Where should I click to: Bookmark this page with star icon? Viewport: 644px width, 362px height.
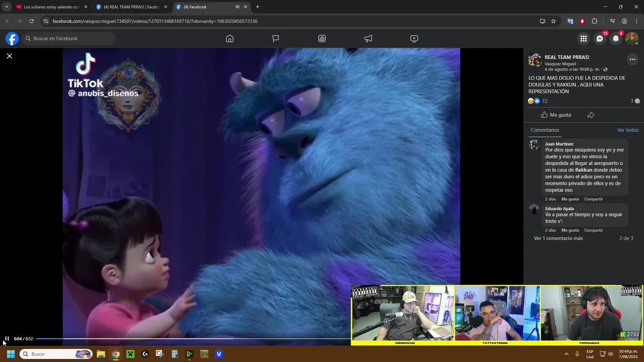[x=553, y=21]
